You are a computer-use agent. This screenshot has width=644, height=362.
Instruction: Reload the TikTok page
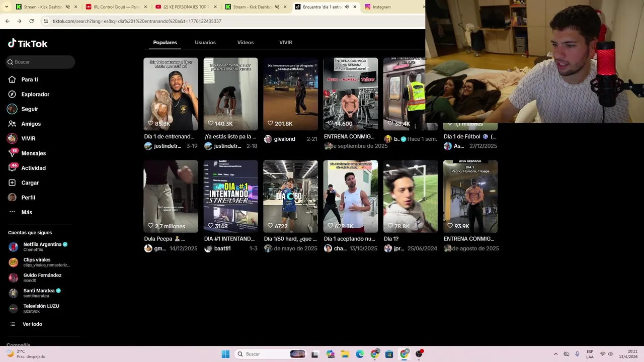click(31, 21)
